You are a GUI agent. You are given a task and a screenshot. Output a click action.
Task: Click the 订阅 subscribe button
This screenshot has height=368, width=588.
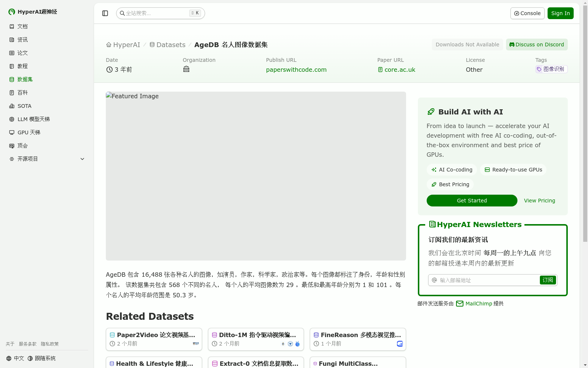(x=548, y=280)
